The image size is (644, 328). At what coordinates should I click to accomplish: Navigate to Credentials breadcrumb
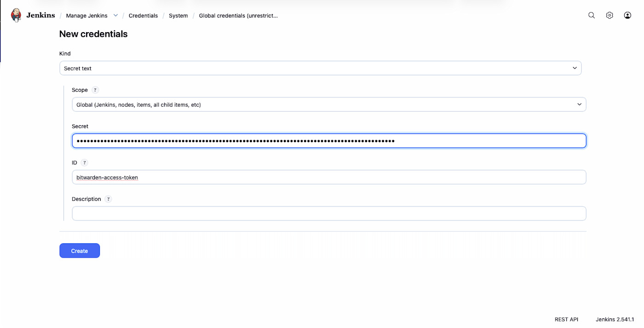click(x=143, y=16)
